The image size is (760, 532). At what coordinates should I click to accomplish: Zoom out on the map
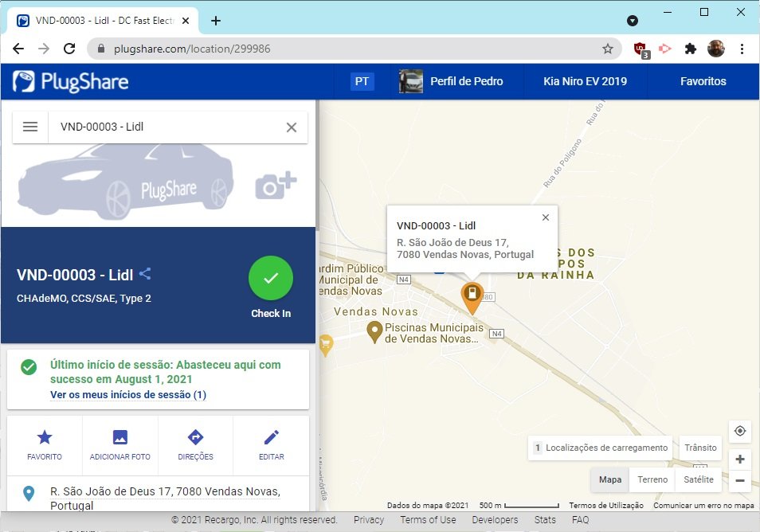[740, 480]
